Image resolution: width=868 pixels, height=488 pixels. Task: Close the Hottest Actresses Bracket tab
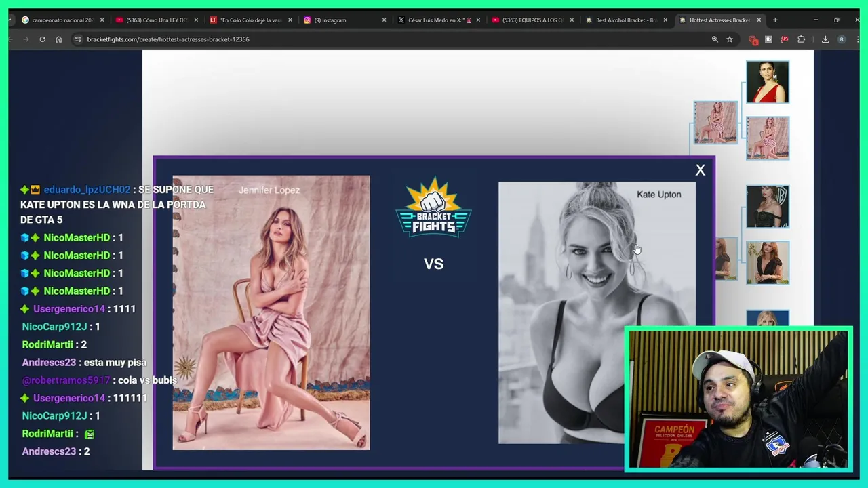pyautogui.click(x=759, y=20)
